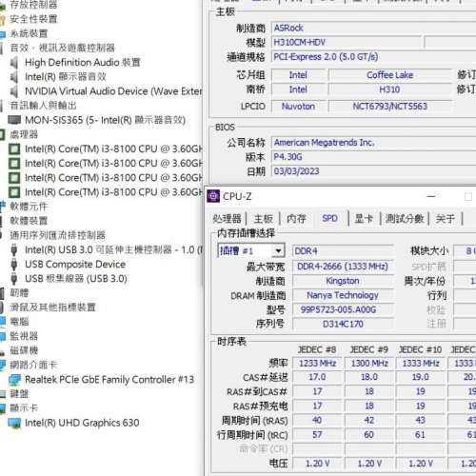Click the PCI-Express 2.0 bus spec value
The height and width of the screenshot is (476, 476).
click(374, 57)
